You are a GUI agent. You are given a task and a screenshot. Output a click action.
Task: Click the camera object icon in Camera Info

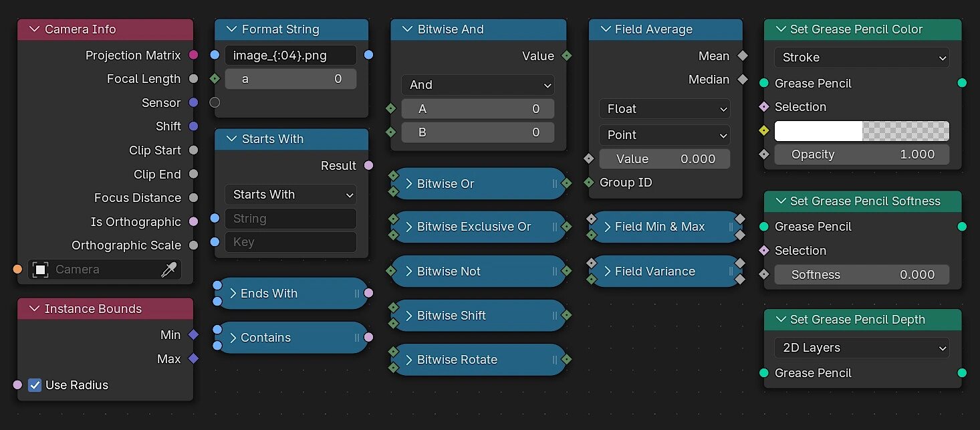coord(41,270)
